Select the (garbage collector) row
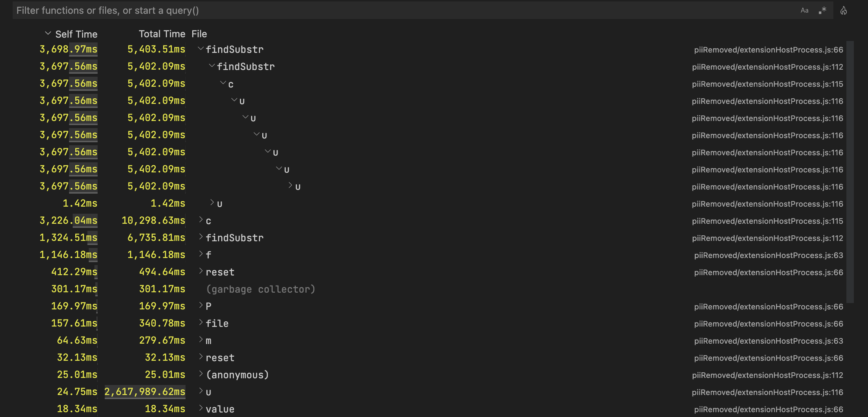This screenshot has width=868, height=417. click(261, 289)
